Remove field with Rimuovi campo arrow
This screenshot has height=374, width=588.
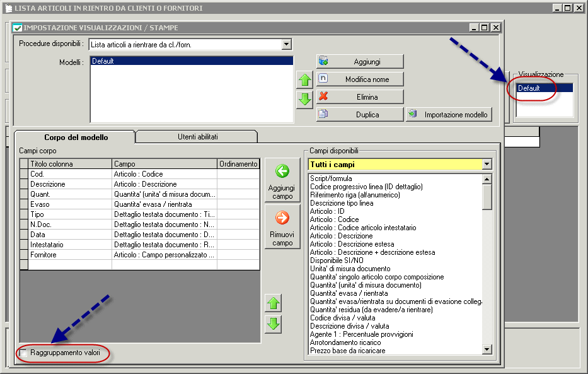(x=282, y=227)
